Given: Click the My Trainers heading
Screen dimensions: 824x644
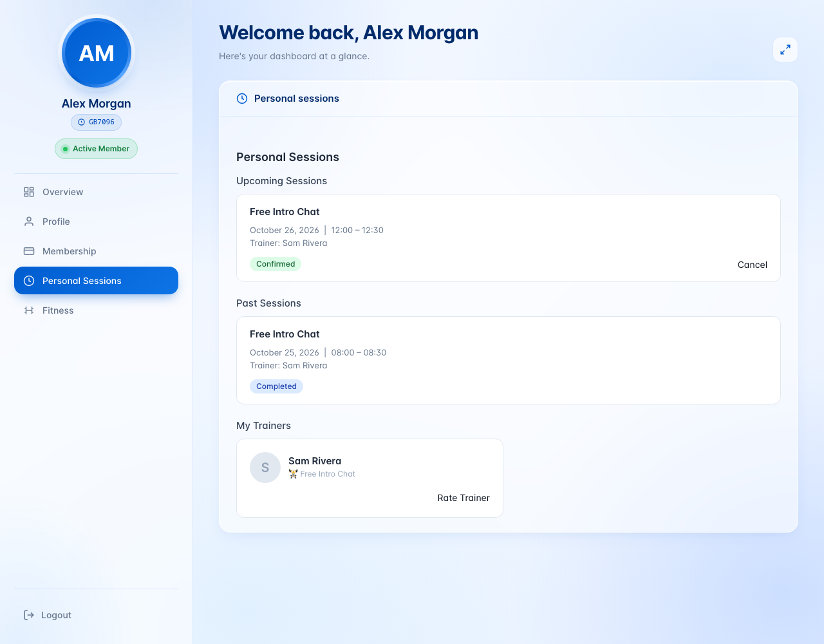Looking at the screenshot, I should [x=263, y=426].
